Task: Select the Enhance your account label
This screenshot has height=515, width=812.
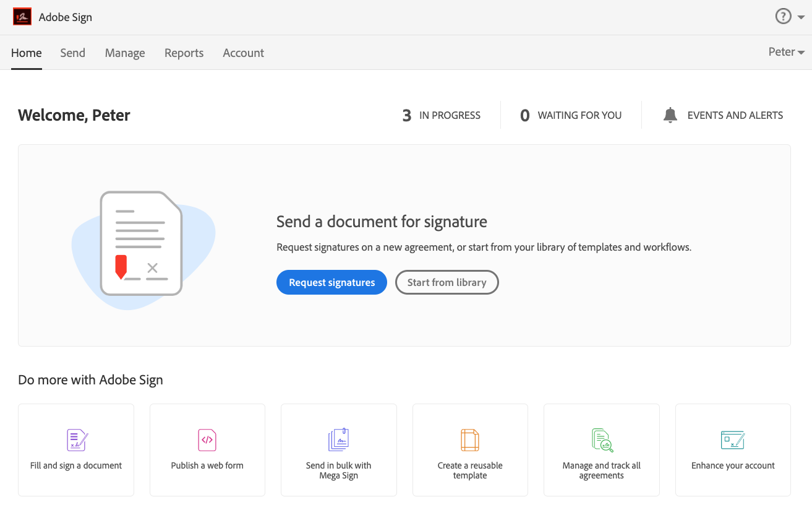Action: point(733,465)
